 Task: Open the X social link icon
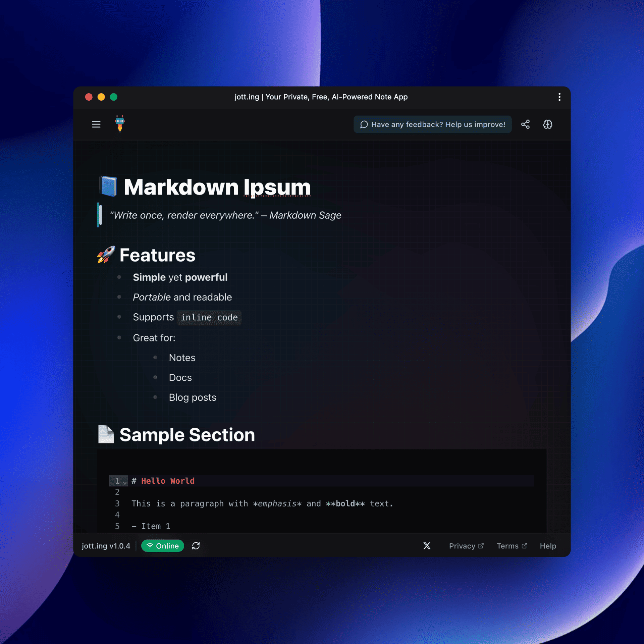click(427, 546)
